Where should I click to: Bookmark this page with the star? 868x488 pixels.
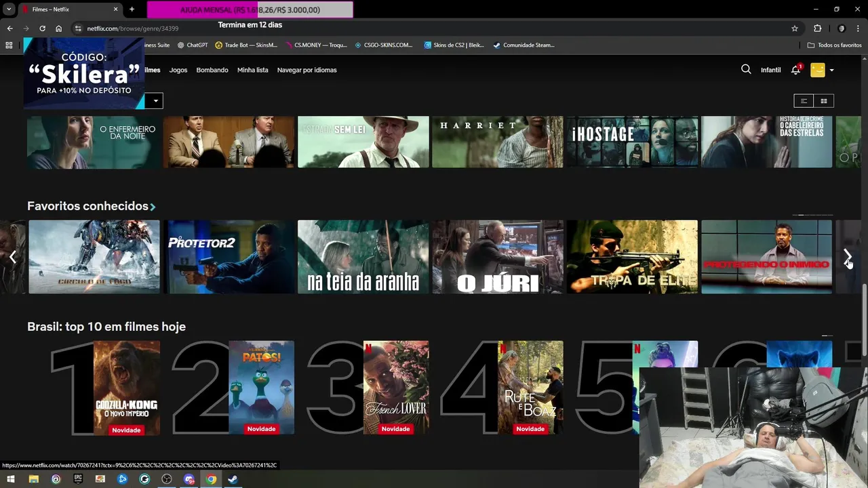tap(795, 28)
